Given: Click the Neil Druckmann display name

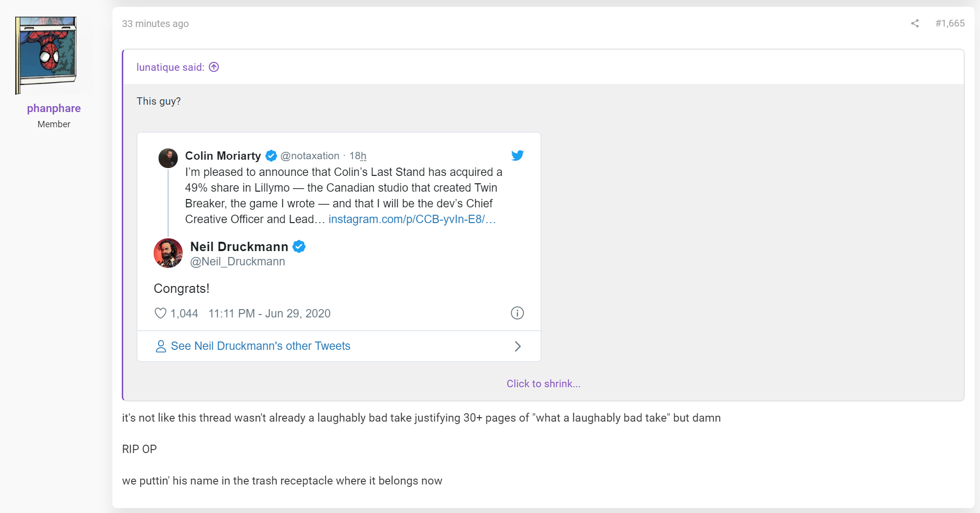Looking at the screenshot, I should [x=239, y=247].
